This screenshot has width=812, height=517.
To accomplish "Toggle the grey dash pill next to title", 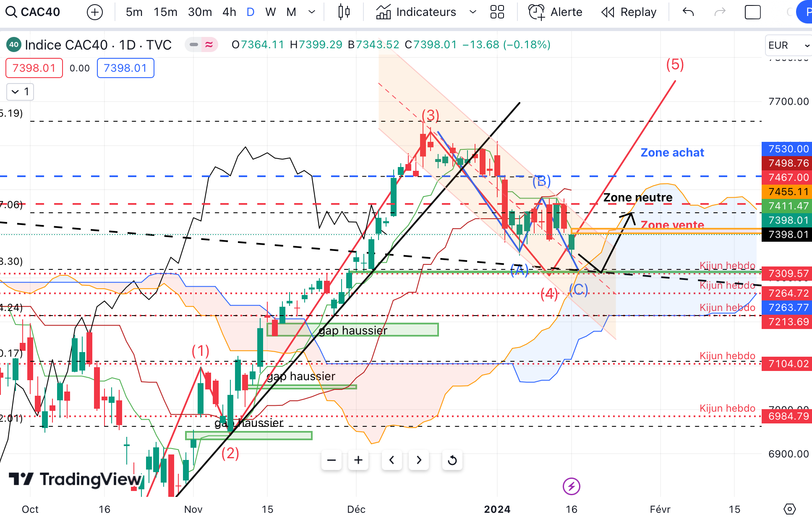I will (x=193, y=44).
